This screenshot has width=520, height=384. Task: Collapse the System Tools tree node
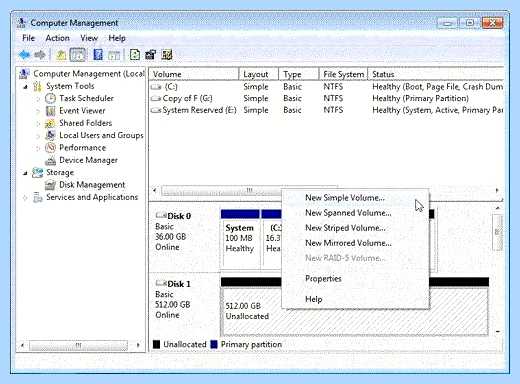(x=26, y=87)
